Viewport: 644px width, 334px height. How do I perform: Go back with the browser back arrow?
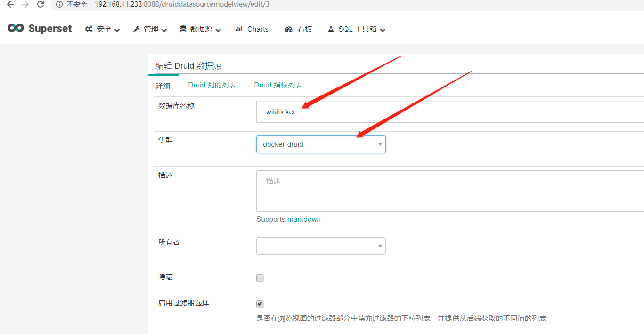click(10, 4)
